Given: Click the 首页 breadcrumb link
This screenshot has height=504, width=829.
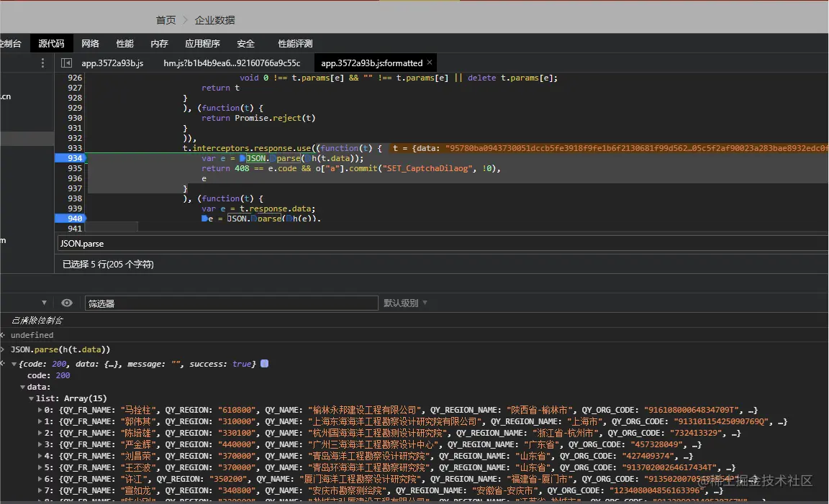Looking at the screenshot, I should click(166, 20).
